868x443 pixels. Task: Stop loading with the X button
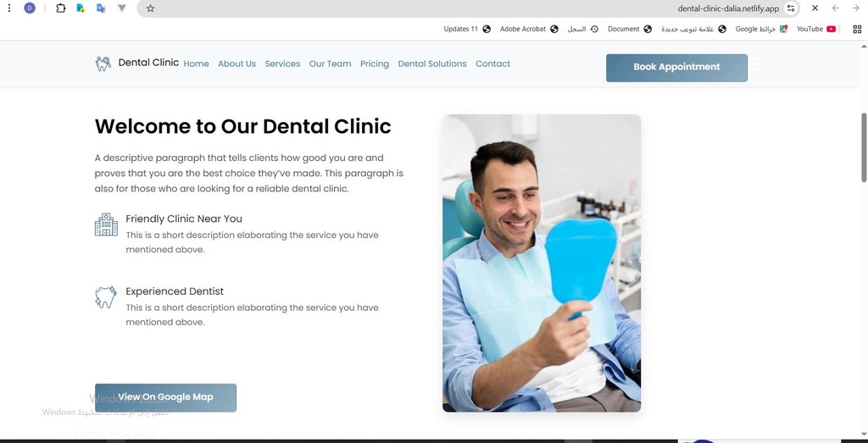[x=815, y=8]
